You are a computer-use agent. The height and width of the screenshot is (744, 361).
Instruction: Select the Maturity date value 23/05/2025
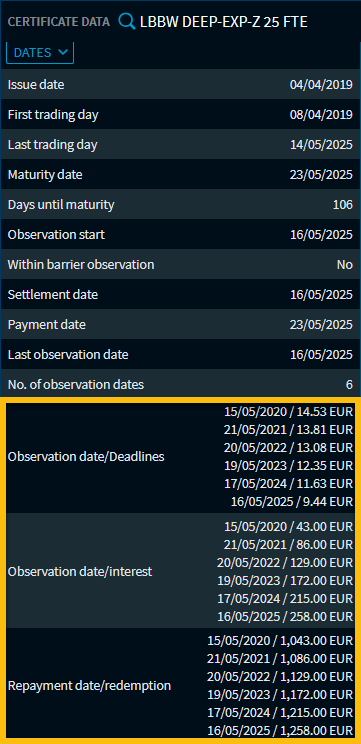(322, 175)
